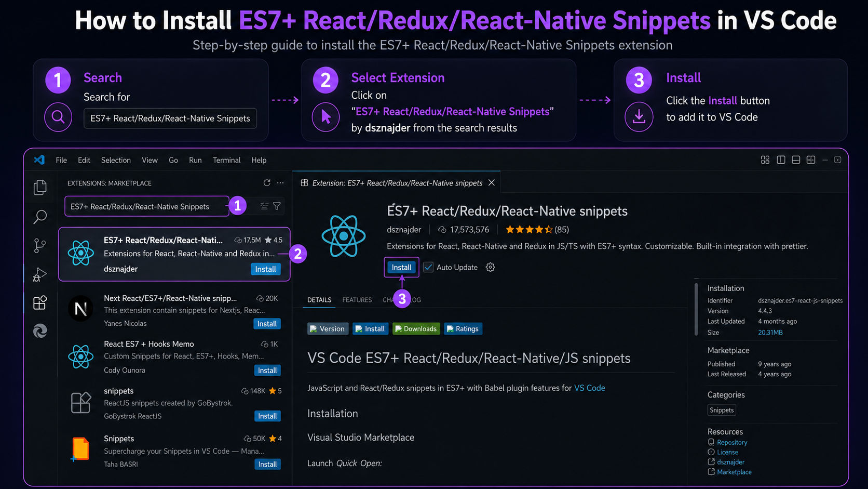The height and width of the screenshot is (489, 868).
Task: Open the Marketplace resource link
Action: [x=734, y=472]
